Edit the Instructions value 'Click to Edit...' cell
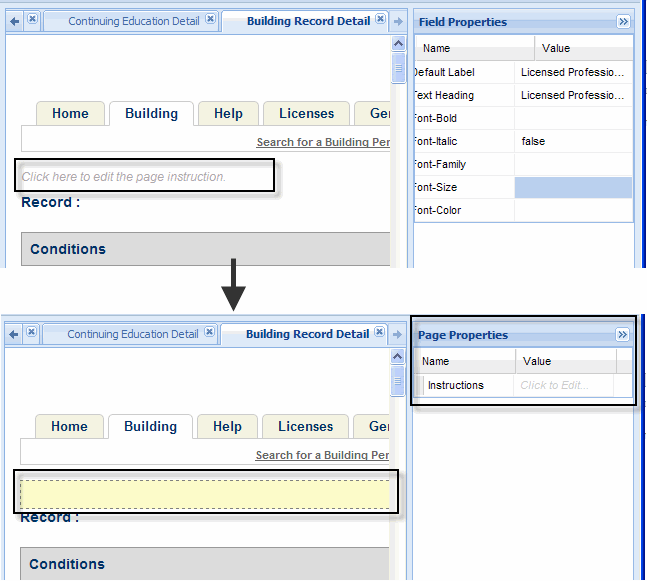647x581 pixels. (563, 385)
